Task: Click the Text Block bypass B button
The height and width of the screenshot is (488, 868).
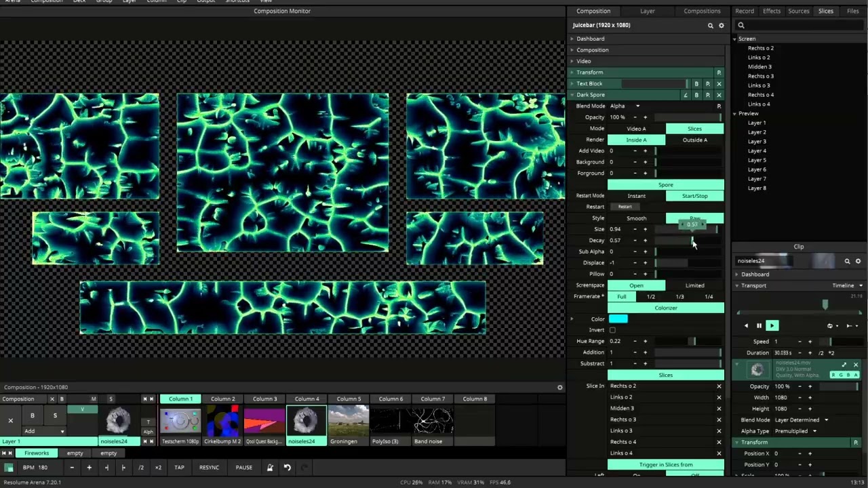Action: pos(696,84)
